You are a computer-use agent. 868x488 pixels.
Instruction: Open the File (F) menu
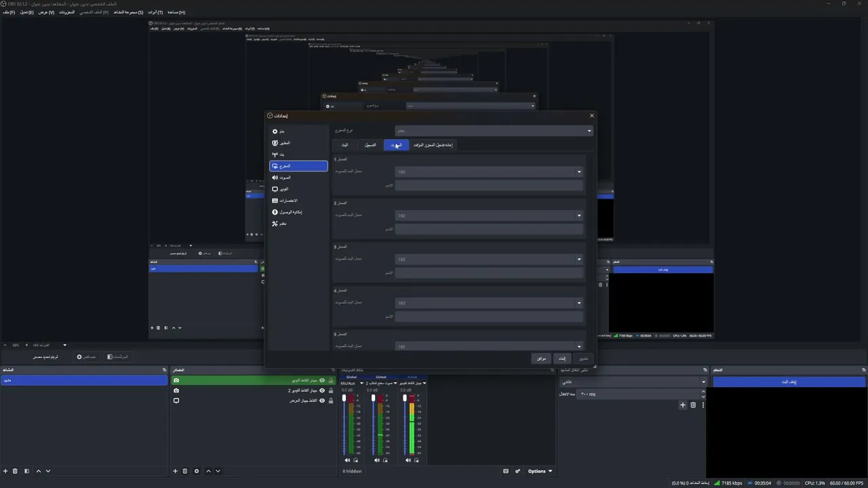pyautogui.click(x=8, y=12)
